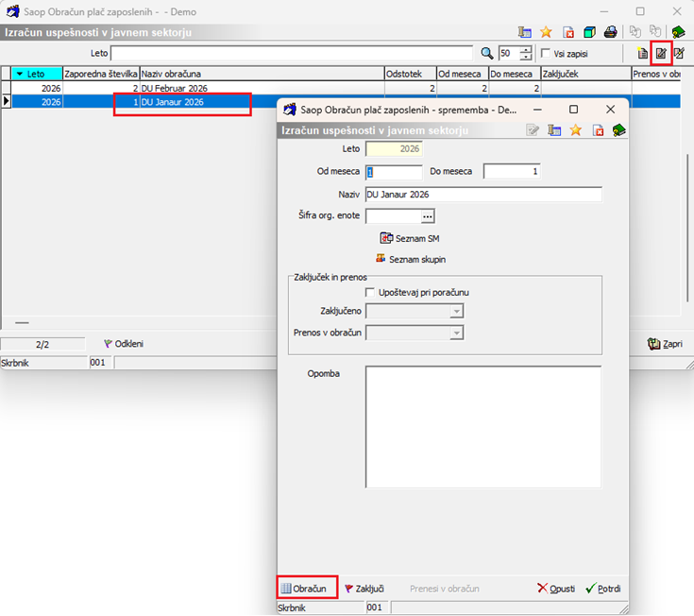Click the Odstotek column header
The width and height of the screenshot is (694, 616).
coord(411,74)
